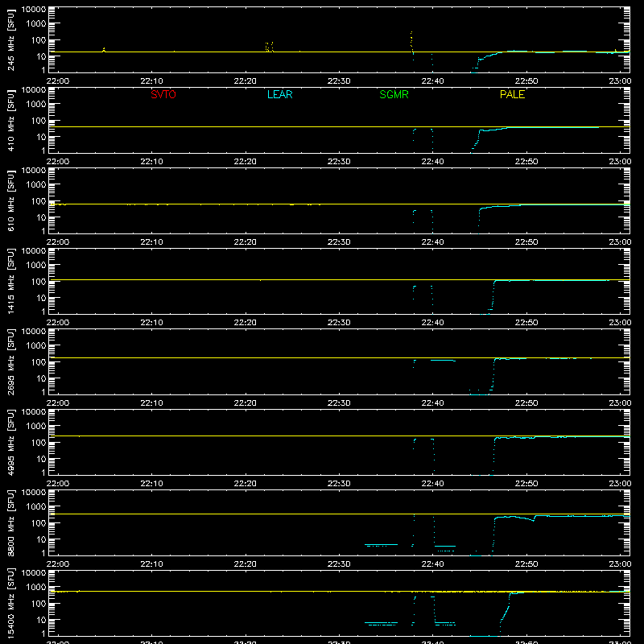Click the 10000 tick on the 2695 MHz axis

[34, 332]
